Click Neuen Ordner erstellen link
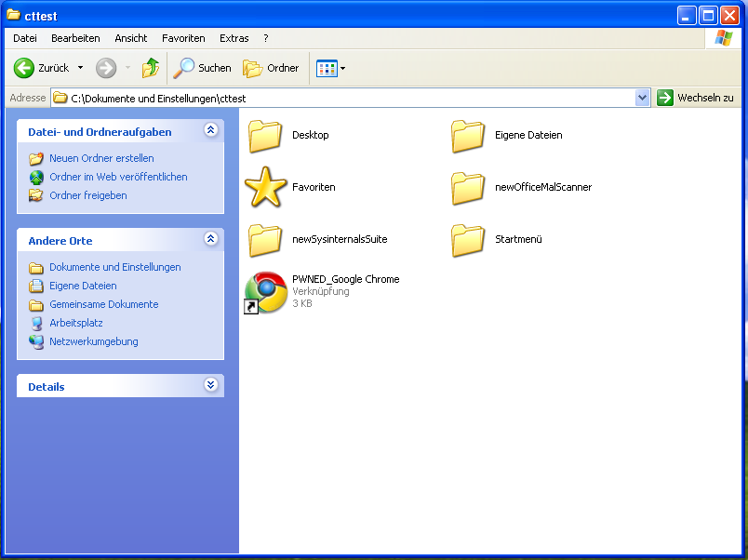The image size is (748, 560). click(101, 158)
